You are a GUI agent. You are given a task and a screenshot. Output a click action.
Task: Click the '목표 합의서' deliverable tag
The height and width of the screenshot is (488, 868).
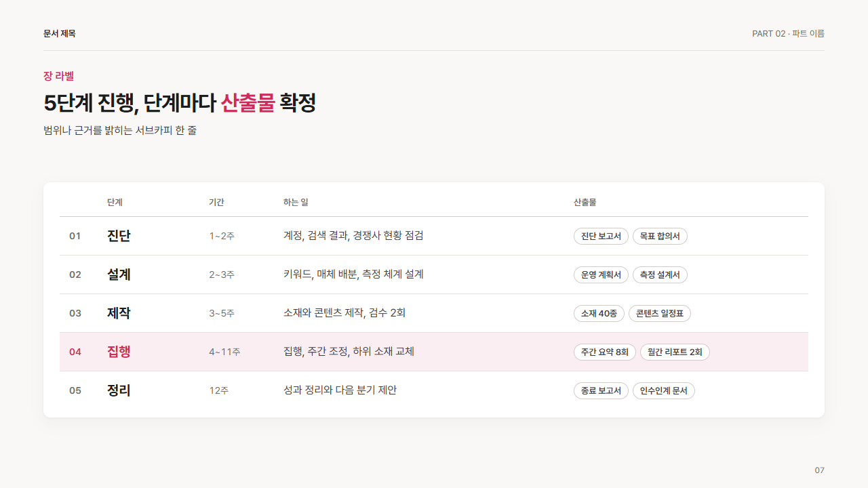pyautogui.click(x=660, y=236)
